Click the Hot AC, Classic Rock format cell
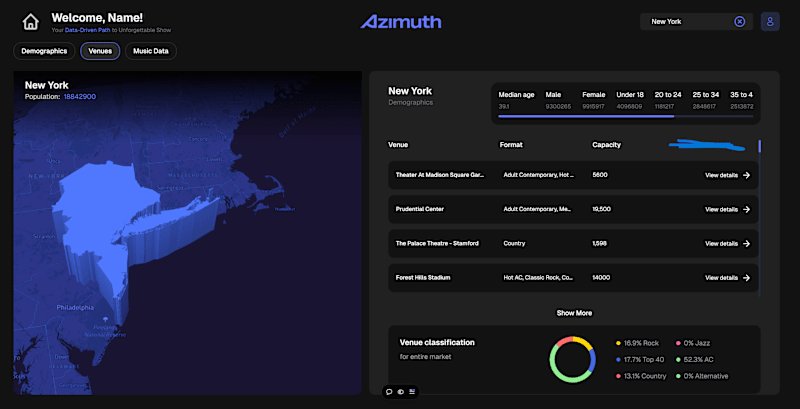This screenshot has width=800, height=409. 538,277
